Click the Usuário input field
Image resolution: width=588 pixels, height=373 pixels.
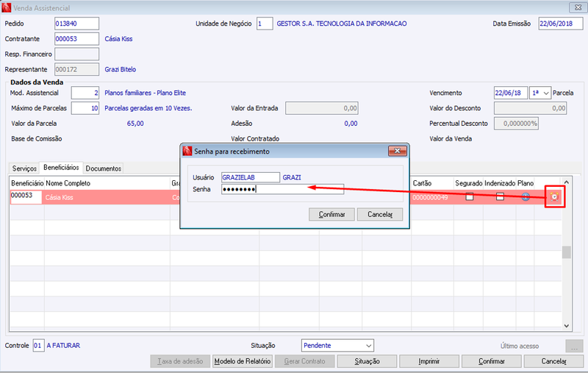point(251,177)
